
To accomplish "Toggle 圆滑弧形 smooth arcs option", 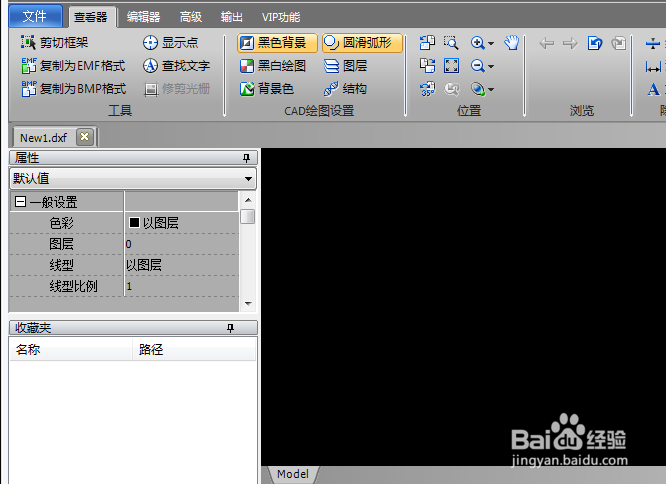I will tap(362, 43).
